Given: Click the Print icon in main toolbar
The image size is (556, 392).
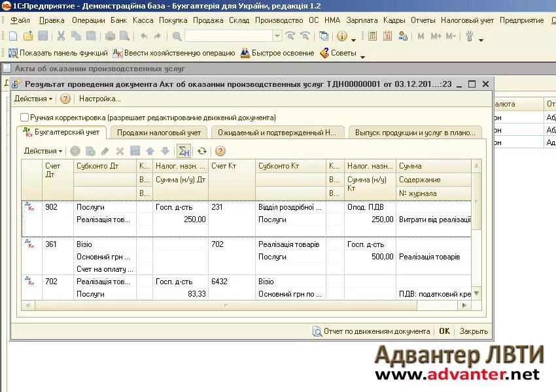Looking at the screenshot, I should click(111, 36).
